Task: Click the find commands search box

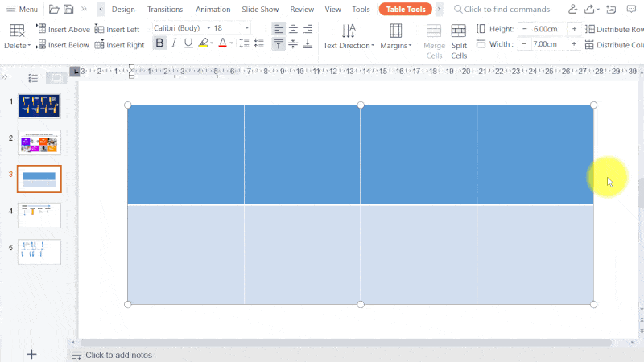Action: click(502, 9)
